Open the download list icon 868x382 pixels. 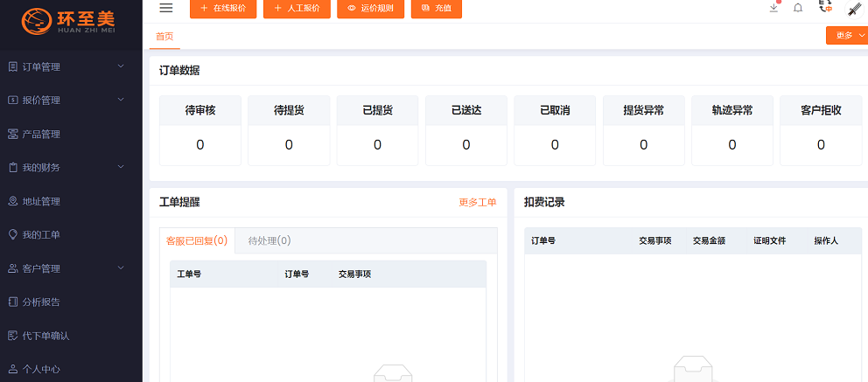[773, 8]
